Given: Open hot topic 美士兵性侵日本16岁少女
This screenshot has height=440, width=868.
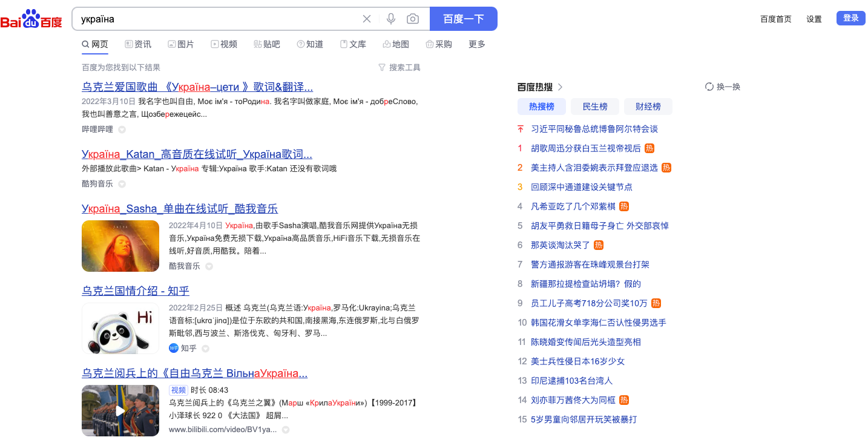Looking at the screenshot, I should [577, 361].
